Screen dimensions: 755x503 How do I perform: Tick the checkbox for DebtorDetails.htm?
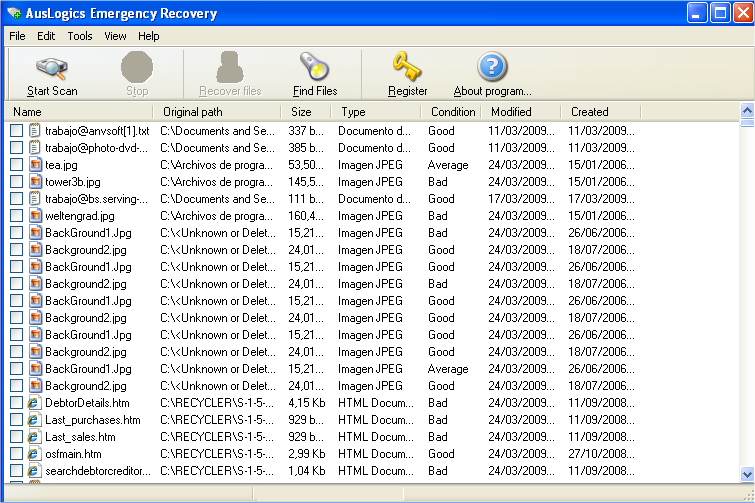click(x=16, y=403)
